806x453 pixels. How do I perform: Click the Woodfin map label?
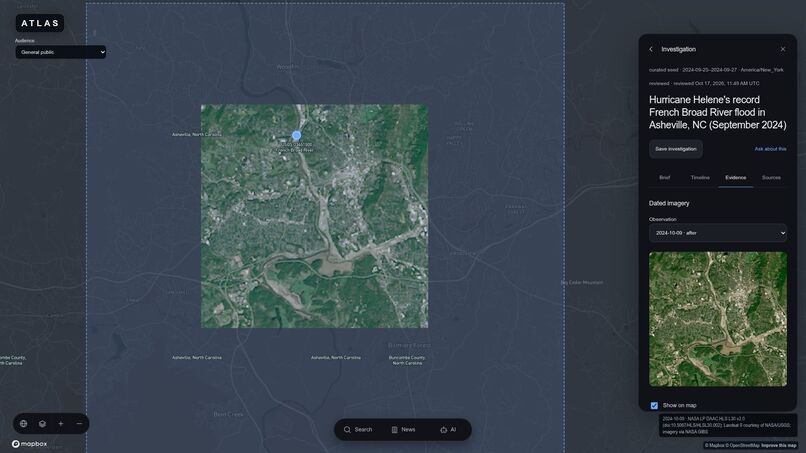(287, 67)
